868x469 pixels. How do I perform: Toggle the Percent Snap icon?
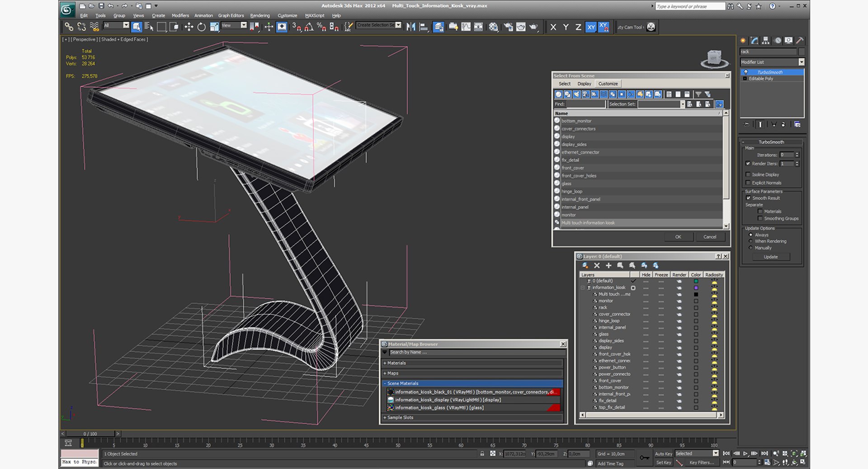click(321, 27)
